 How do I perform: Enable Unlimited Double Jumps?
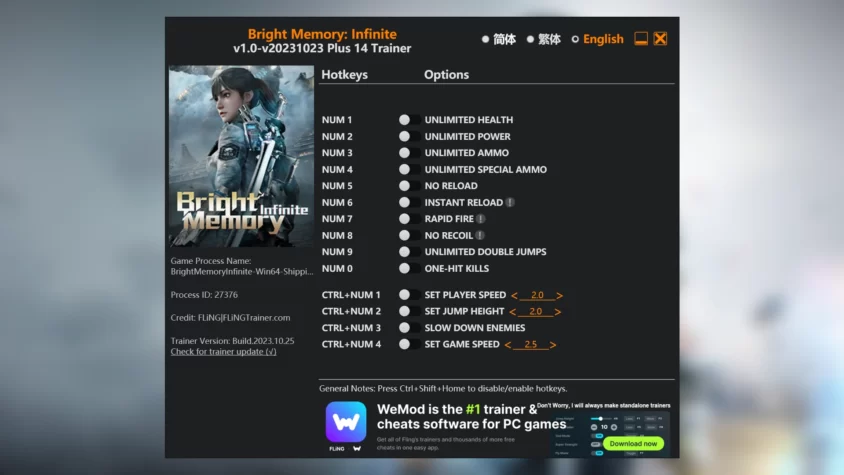409,252
